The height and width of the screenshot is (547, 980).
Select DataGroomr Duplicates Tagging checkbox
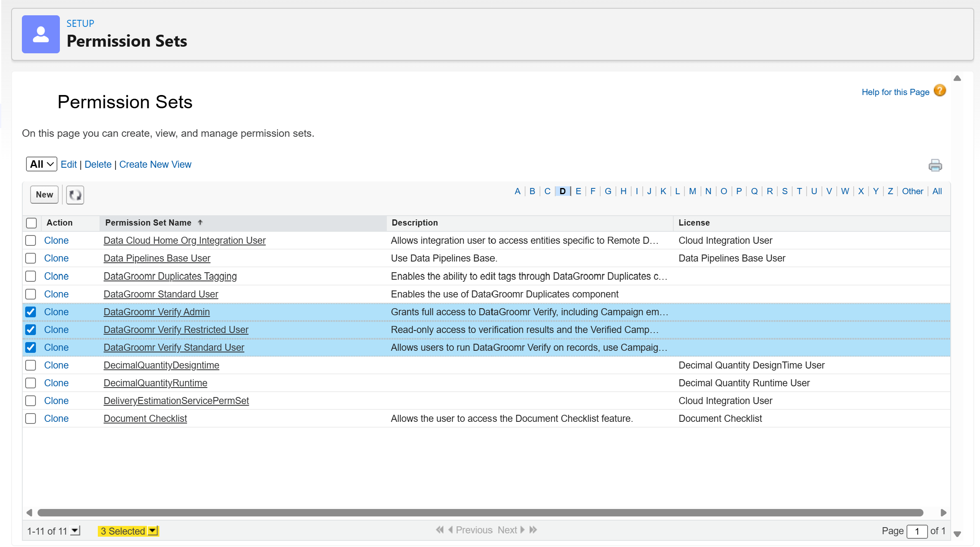pos(31,276)
